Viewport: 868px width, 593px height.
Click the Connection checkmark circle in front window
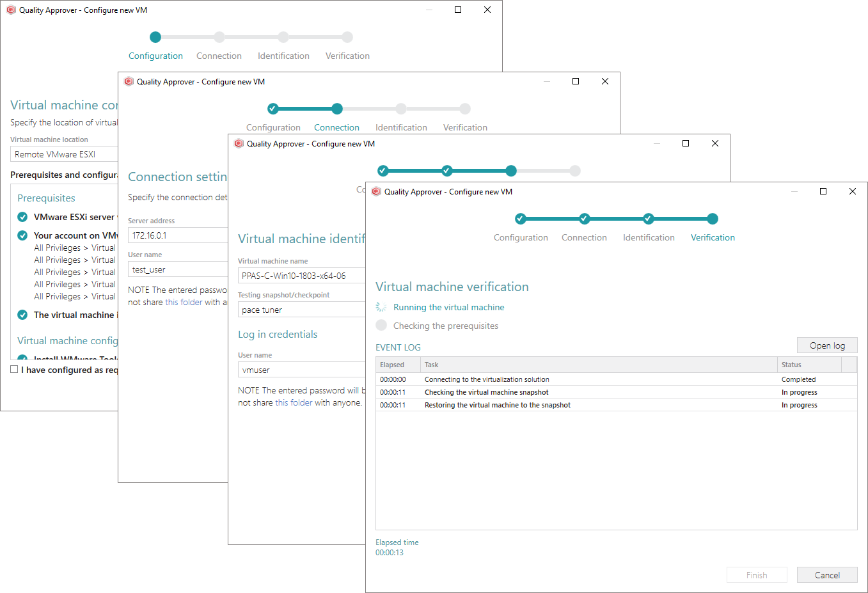click(x=585, y=219)
